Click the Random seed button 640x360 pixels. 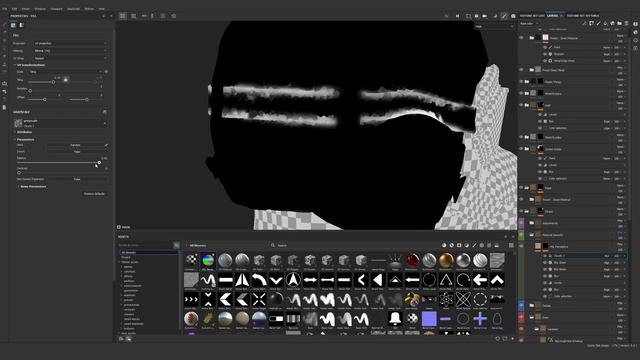click(75, 145)
